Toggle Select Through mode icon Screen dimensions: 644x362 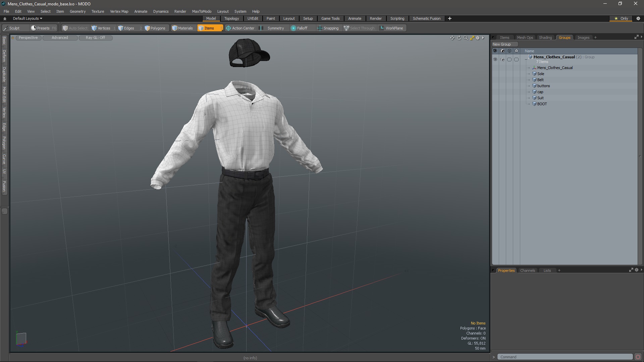point(346,28)
